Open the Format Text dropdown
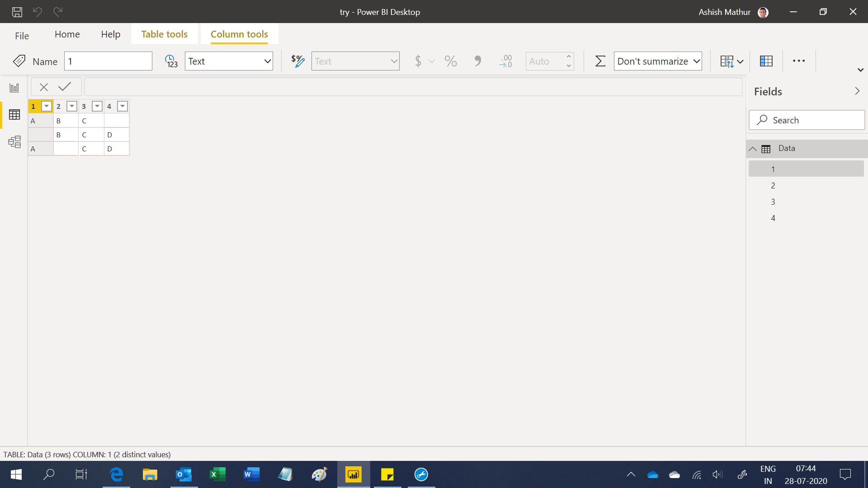 coord(355,61)
